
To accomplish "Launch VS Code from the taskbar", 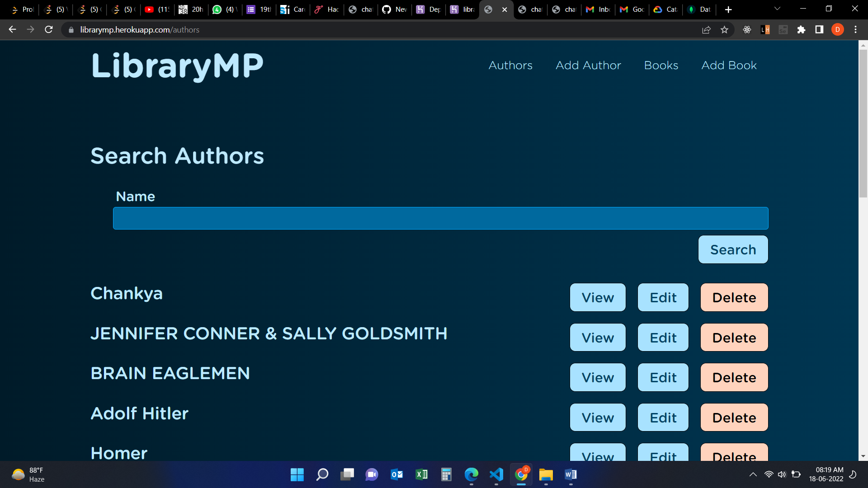I will point(496,475).
